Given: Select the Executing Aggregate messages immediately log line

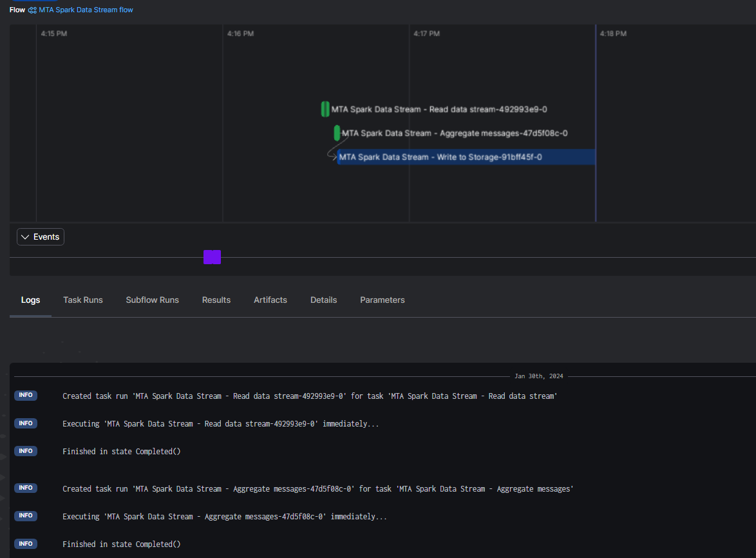Looking at the screenshot, I should 225,517.
